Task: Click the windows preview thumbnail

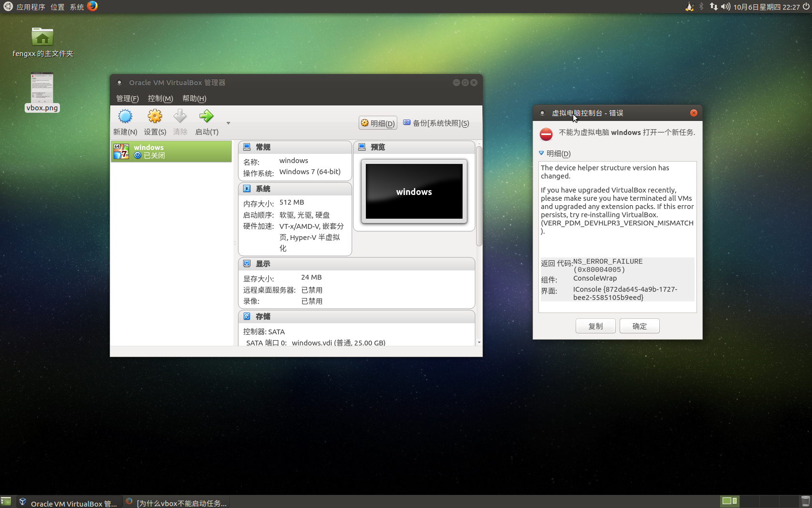Action: [x=414, y=192]
